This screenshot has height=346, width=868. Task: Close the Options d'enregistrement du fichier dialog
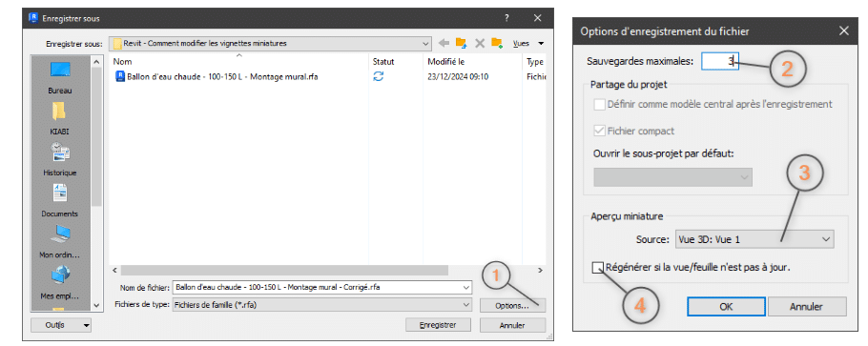click(843, 31)
